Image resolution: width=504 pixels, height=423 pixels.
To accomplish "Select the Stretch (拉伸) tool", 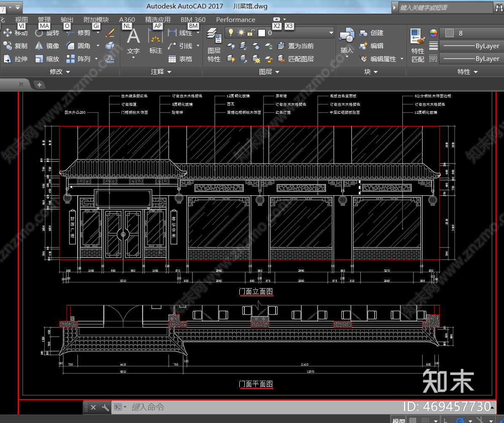I will click(16, 59).
